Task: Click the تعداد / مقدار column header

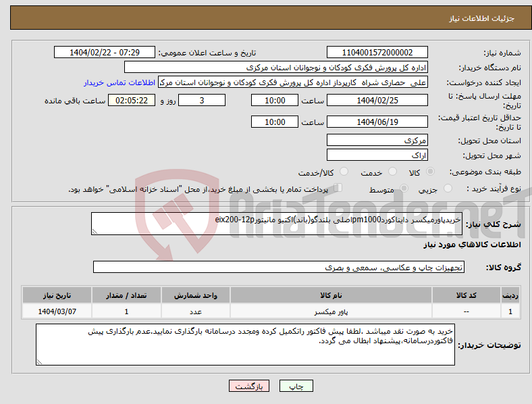Action: 126,295
